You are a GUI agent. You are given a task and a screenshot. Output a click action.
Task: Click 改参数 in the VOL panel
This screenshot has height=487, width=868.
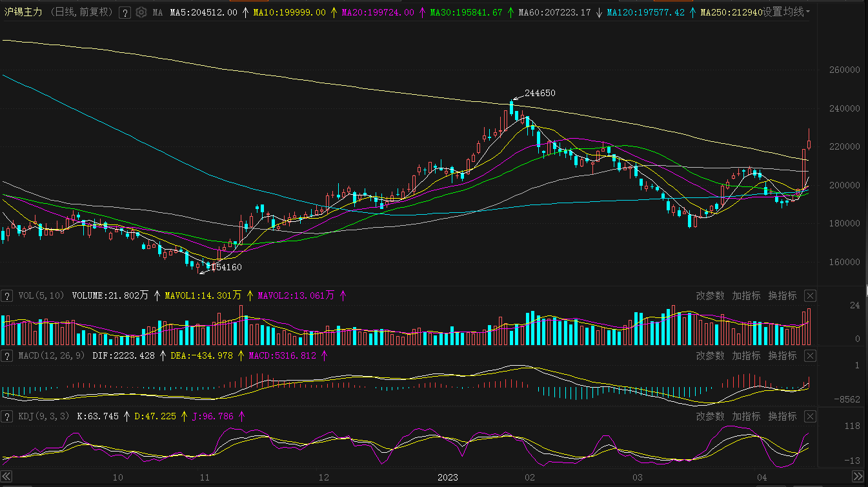click(710, 296)
